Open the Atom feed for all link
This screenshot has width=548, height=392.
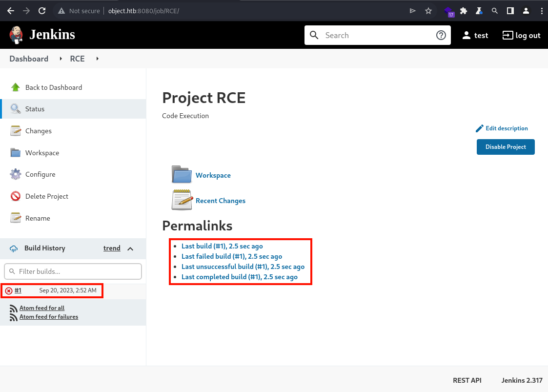coord(42,308)
